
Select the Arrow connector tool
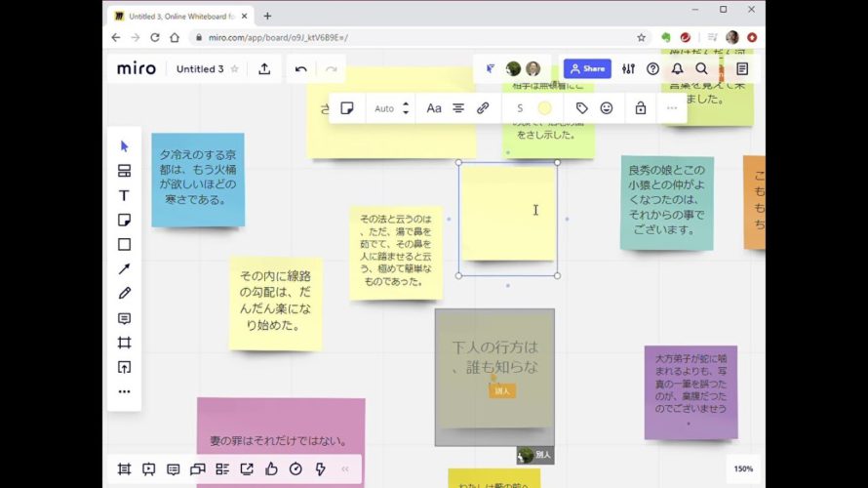[x=124, y=268]
